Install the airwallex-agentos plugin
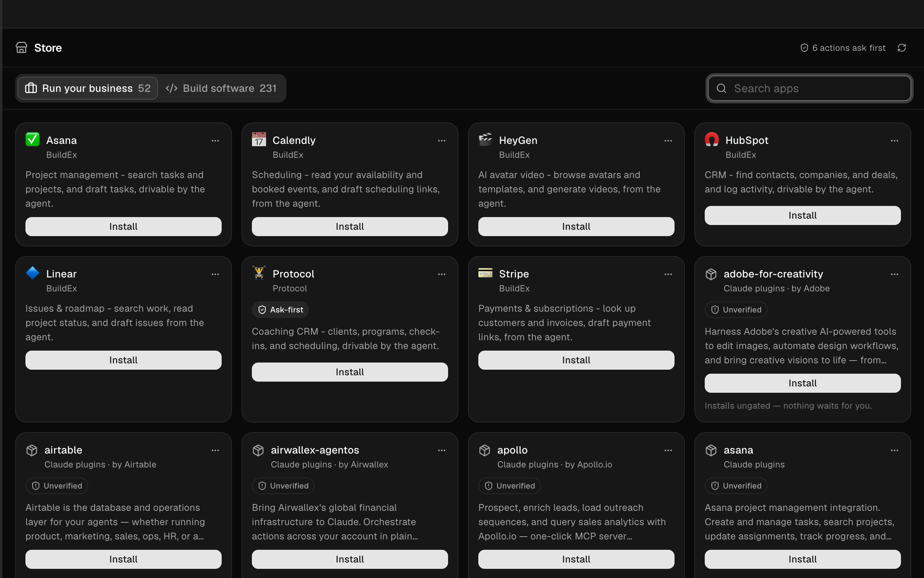This screenshot has height=578, width=924. tap(350, 559)
